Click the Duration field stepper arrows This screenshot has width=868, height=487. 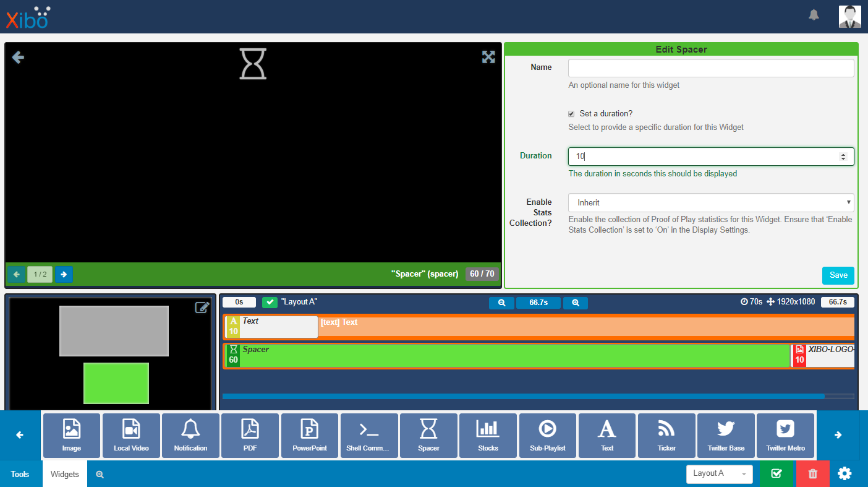(x=843, y=157)
